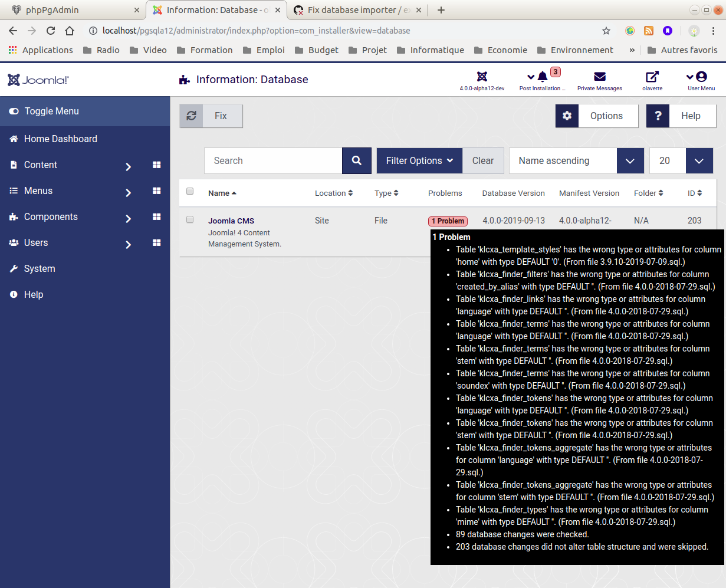Click the purple extension icon

pyautogui.click(x=668, y=31)
